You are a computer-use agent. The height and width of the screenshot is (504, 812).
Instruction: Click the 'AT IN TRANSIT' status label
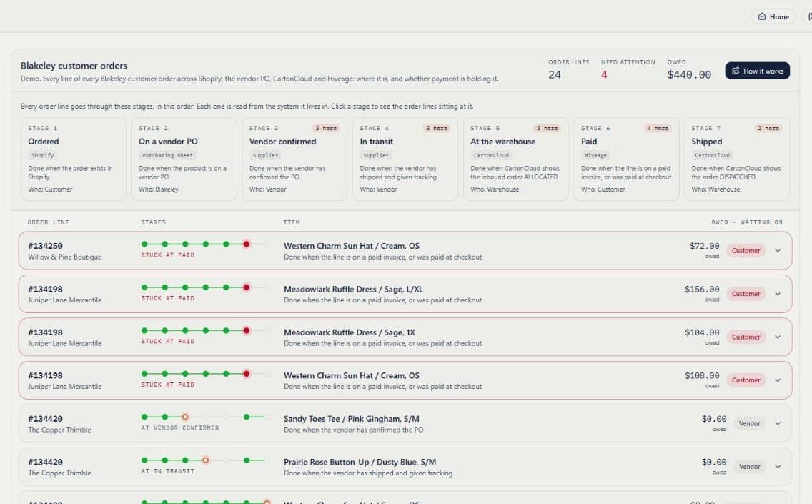coord(168,471)
